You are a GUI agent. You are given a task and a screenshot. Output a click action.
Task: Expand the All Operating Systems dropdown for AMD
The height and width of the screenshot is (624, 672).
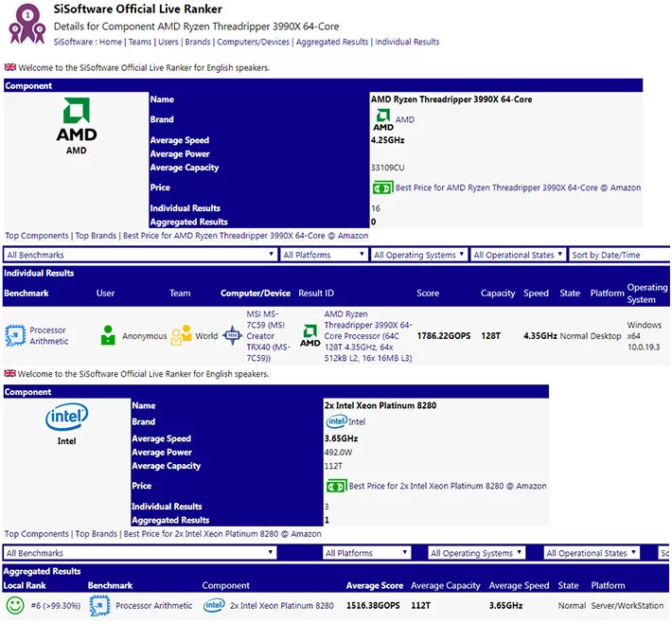pyautogui.click(x=418, y=255)
